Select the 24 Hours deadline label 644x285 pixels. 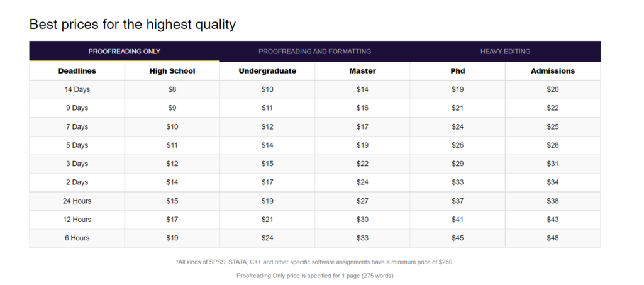click(77, 201)
